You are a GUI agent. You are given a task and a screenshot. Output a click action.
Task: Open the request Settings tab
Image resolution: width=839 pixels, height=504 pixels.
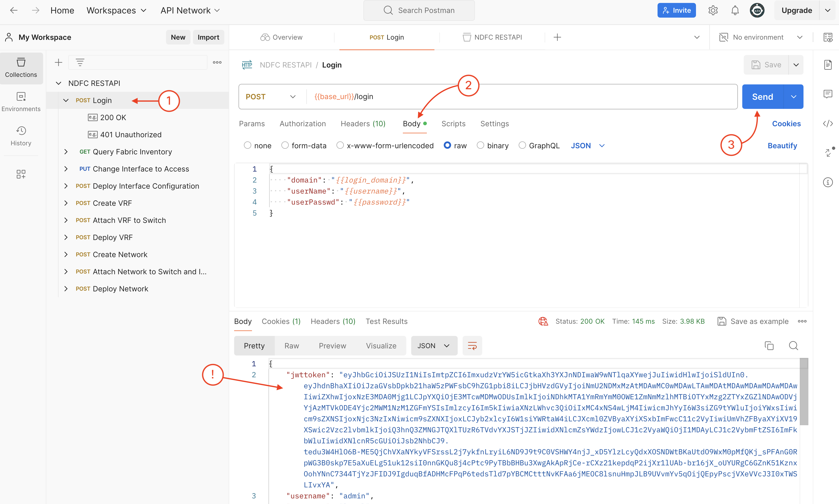click(494, 124)
